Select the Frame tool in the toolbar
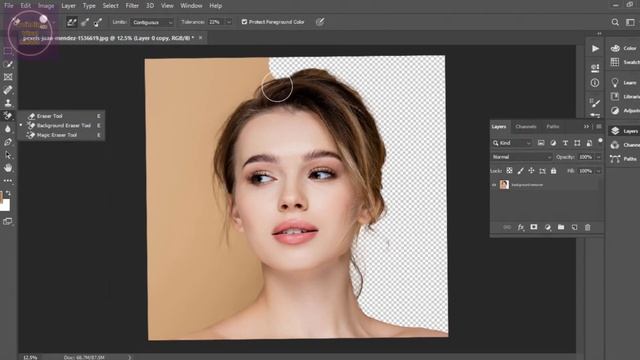 8,77
